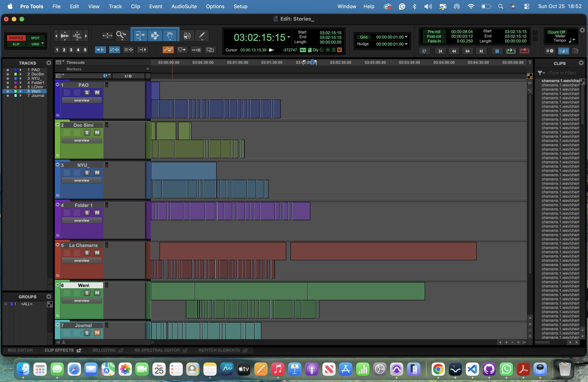Viewport: 588px width, 382px height.
Task: Mute the La Chamarra track
Action: click(x=97, y=253)
